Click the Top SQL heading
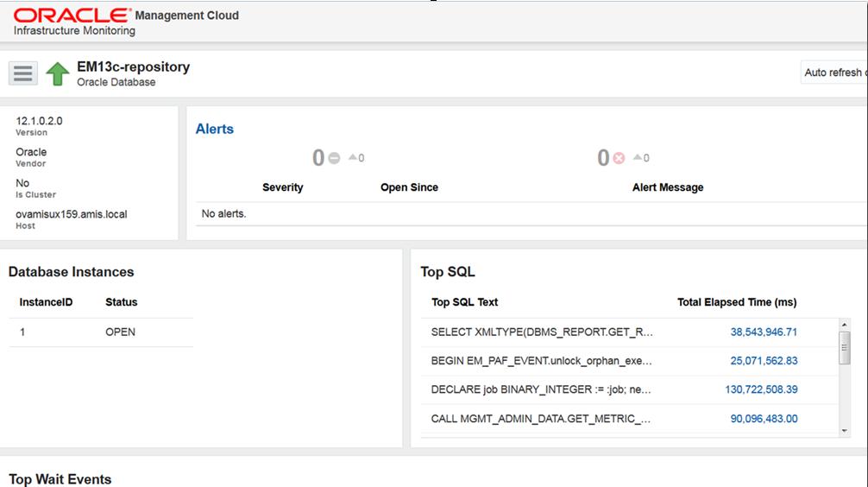868x487 pixels. (448, 272)
